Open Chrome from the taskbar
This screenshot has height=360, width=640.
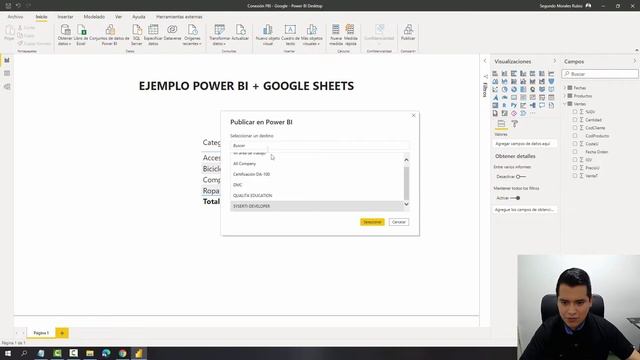tap(122, 353)
